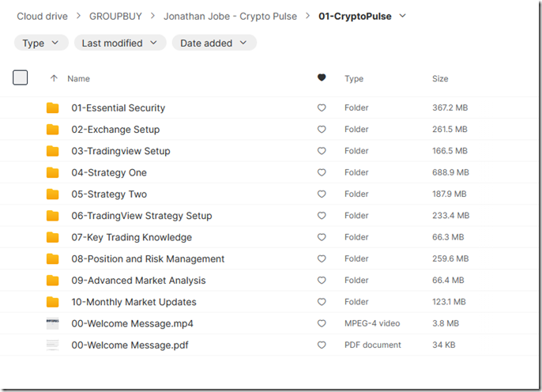Open the Type filter dropdown
This screenshot has width=542, height=392.
[x=41, y=43]
